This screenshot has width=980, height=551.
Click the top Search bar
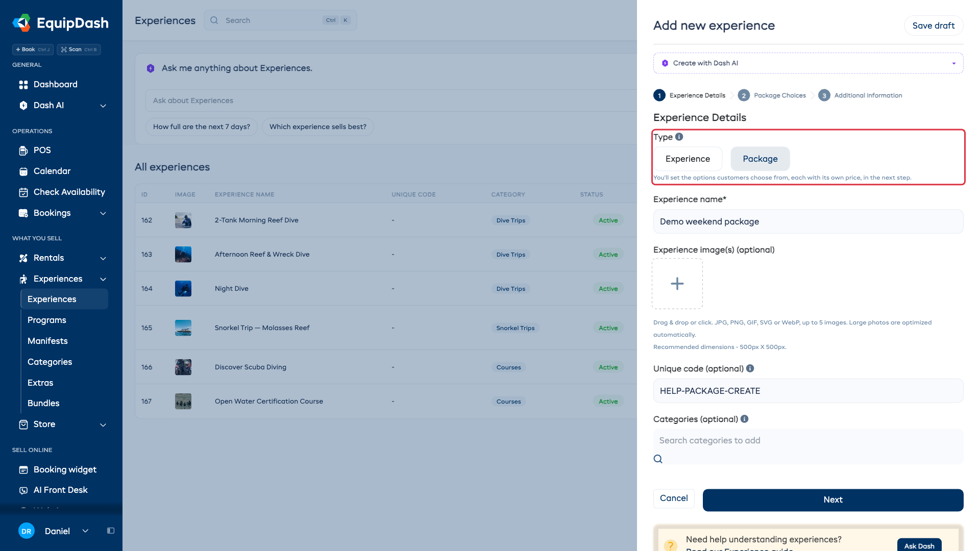coord(280,20)
